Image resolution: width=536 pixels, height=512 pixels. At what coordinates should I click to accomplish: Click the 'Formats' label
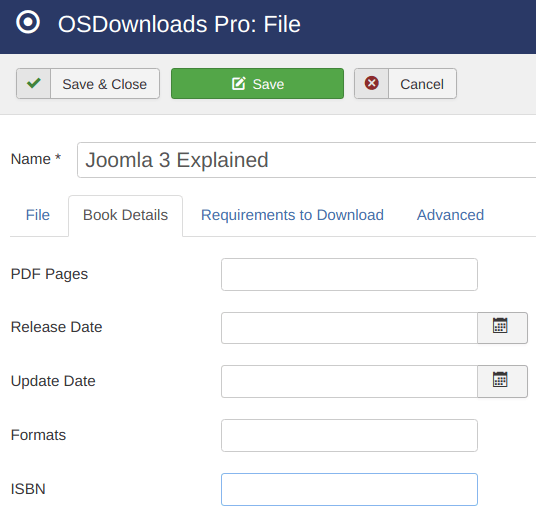(x=38, y=435)
